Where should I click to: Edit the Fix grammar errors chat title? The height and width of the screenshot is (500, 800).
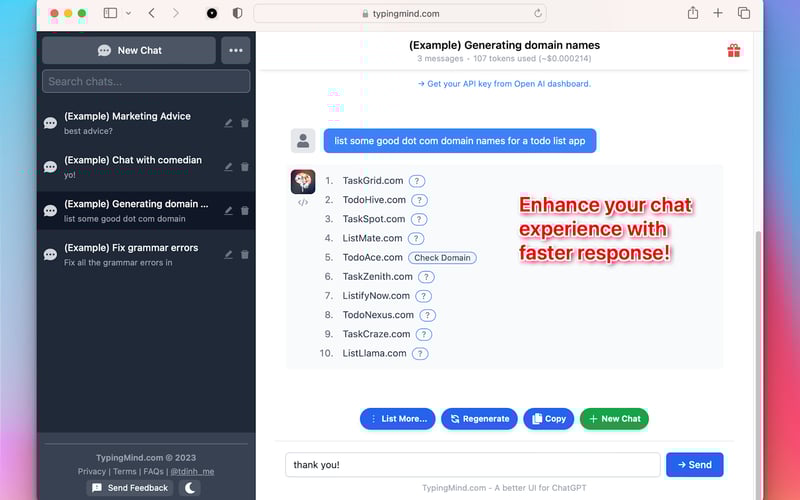tap(228, 255)
